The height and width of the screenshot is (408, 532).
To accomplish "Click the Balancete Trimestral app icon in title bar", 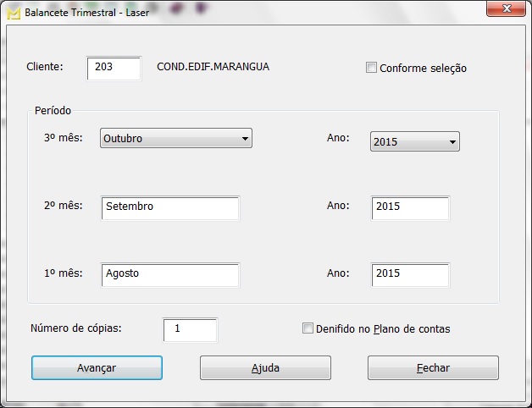I will (x=14, y=14).
